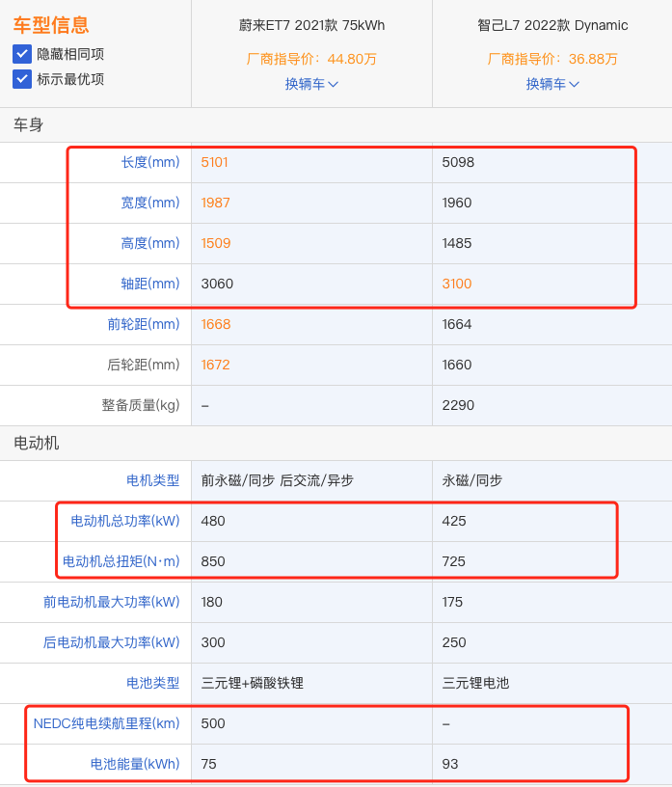This screenshot has height=787, width=672.
Task: Click the 前电动机最大功率(kW) link
Action: pyautogui.click(x=112, y=602)
